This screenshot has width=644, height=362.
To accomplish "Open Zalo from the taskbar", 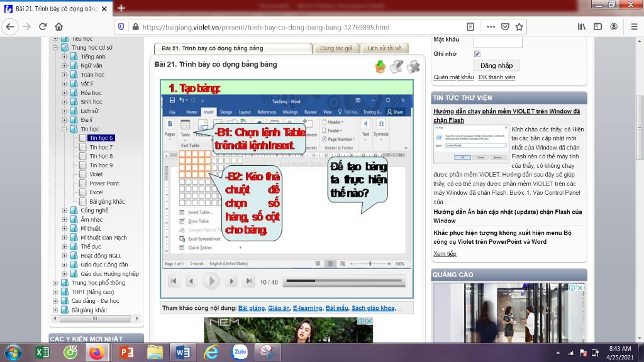I will click(x=240, y=353).
